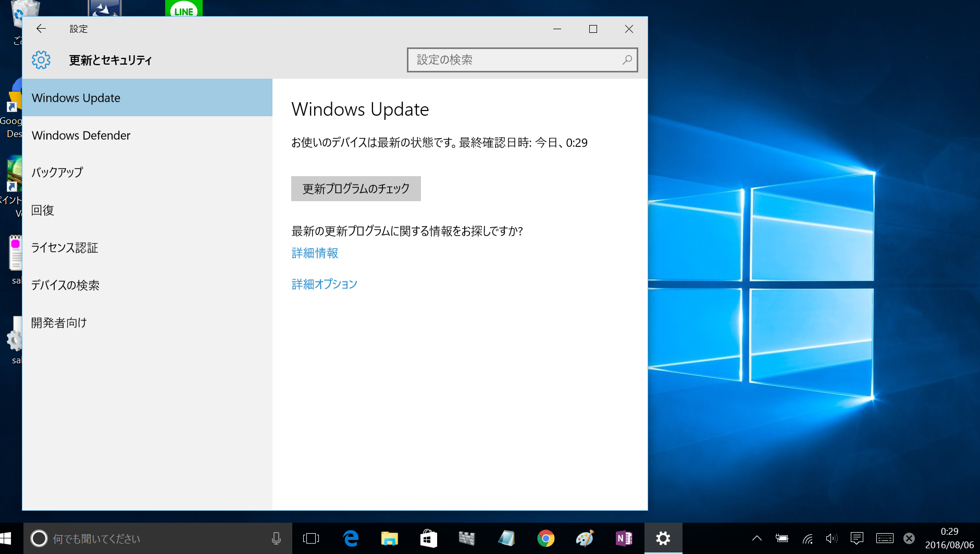Open the Action Center notification icon

(x=857, y=538)
